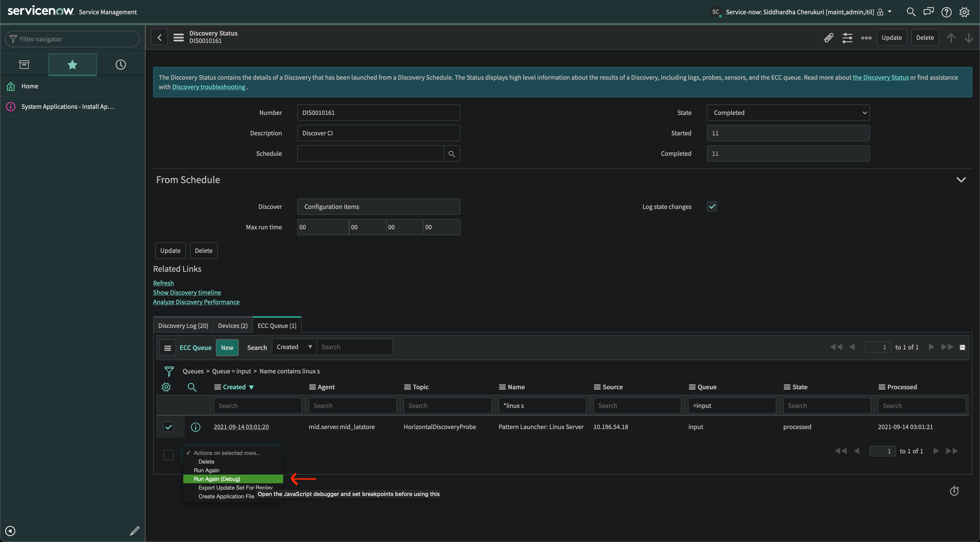Viewport: 980px width, 542px height.
Task: Click the ECC Queue filter funnel icon
Action: [x=169, y=371]
